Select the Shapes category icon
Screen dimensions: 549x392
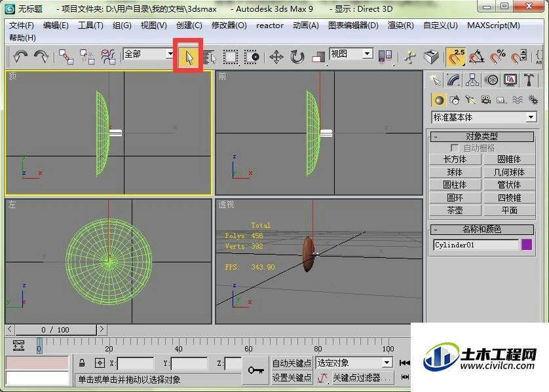click(455, 100)
